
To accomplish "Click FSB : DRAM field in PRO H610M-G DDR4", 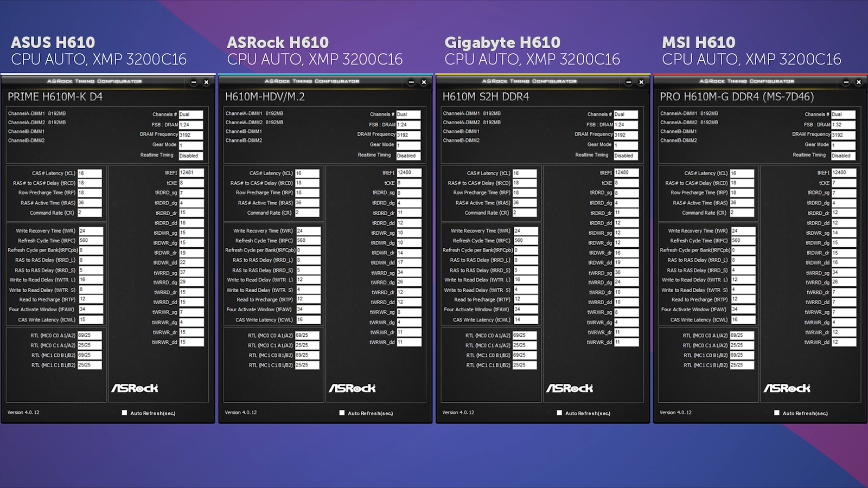I will pos(844,125).
